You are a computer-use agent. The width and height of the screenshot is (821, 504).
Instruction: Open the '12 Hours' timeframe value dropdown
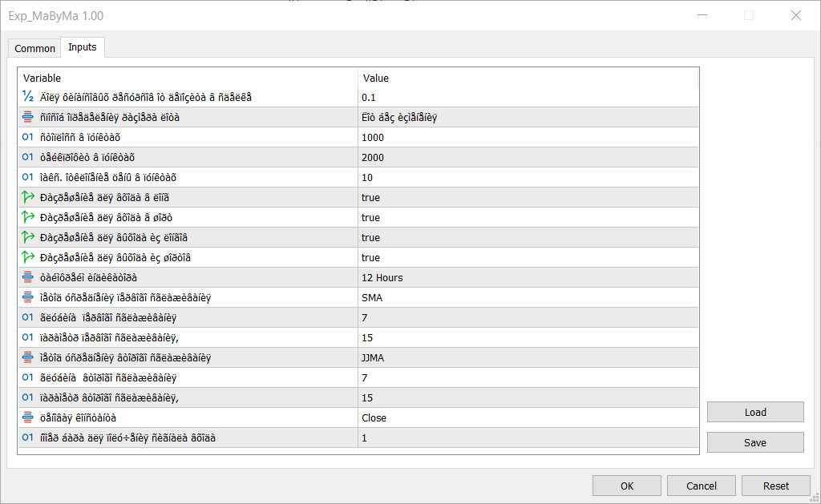[x=528, y=277]
